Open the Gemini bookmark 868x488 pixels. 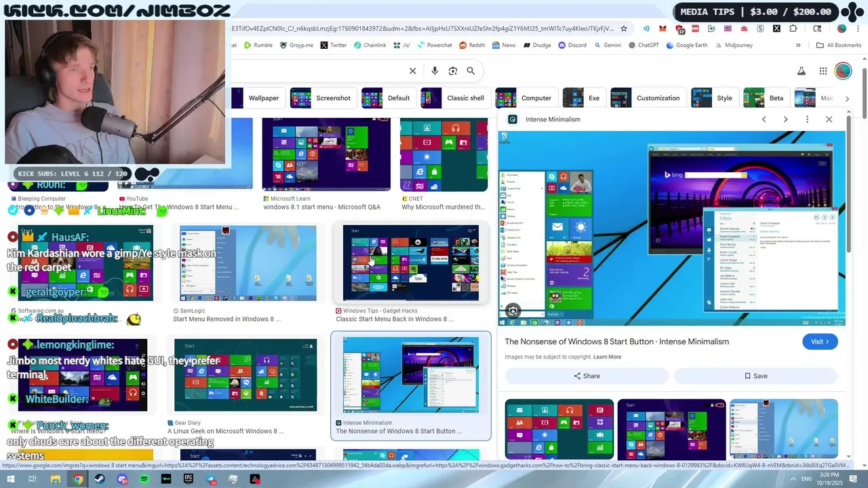(x=608, y=45)
